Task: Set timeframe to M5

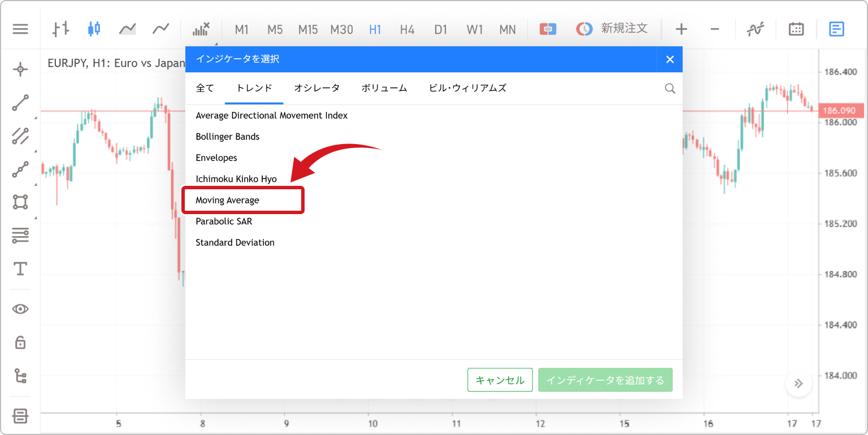Action: (275, 29)
